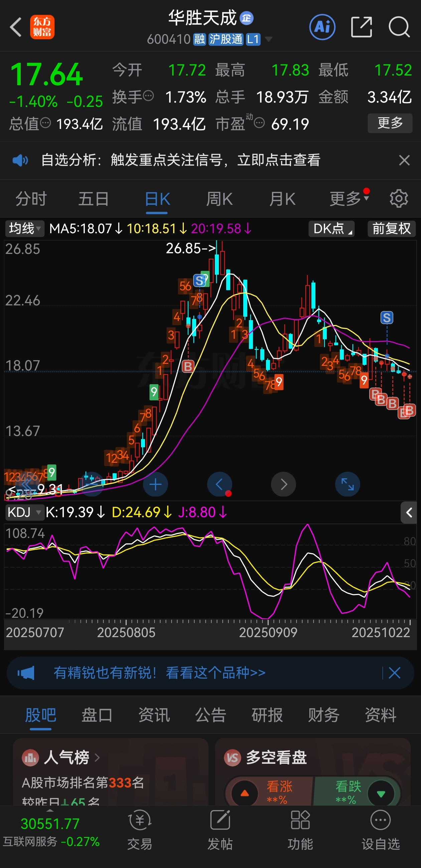Select the 日K chart tab
This screenshot has height=868, width=421.
pyautogui.click(x=157, y=199)
